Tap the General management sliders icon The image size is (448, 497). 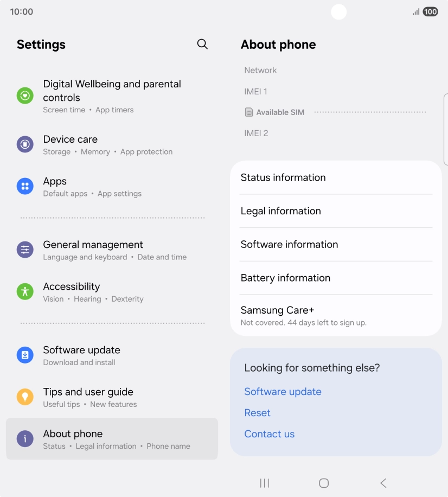25,250
